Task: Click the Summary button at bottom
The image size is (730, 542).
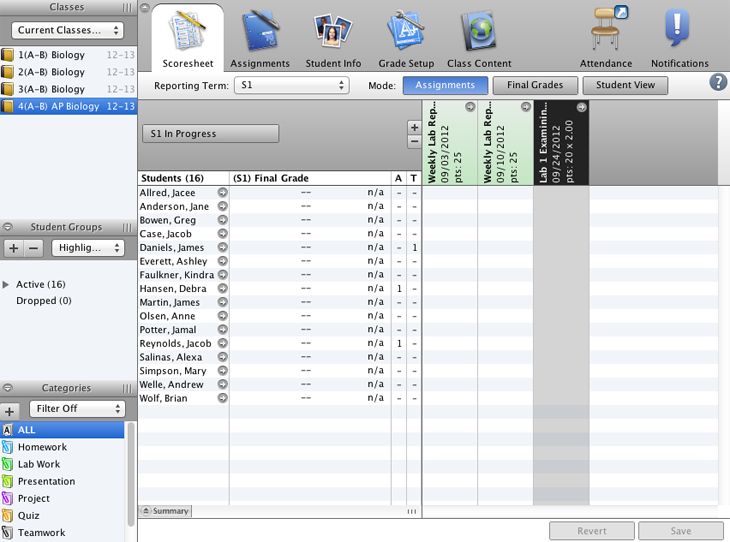Action: click(165, 511)
